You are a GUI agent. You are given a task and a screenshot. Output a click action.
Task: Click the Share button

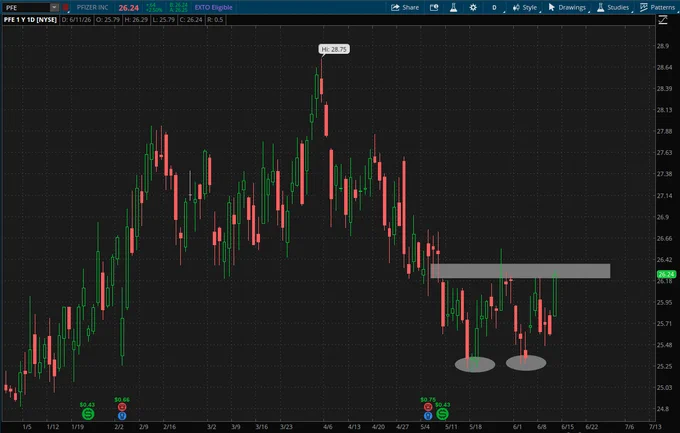[x=405, y=7]
